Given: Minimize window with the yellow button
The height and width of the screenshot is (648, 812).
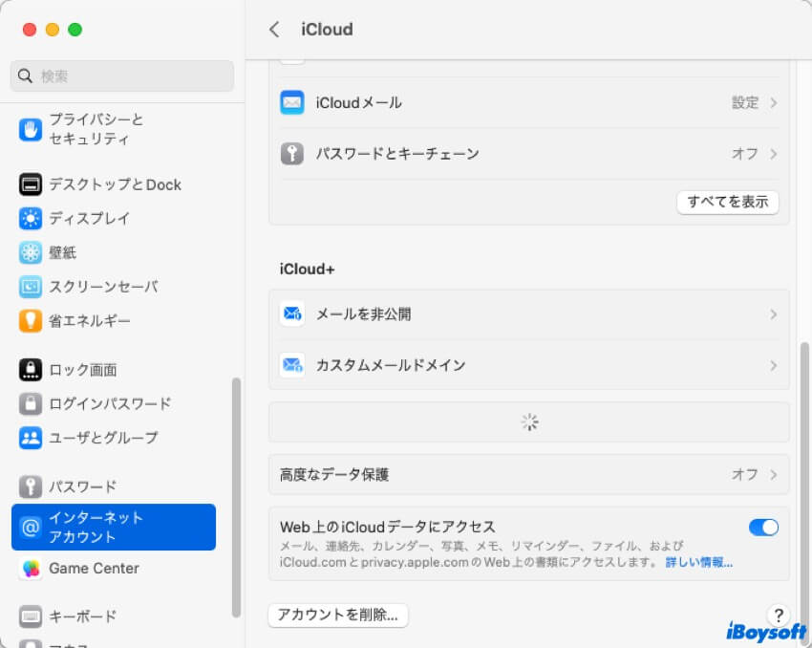Looking at the screenshot, I should 53,30.
